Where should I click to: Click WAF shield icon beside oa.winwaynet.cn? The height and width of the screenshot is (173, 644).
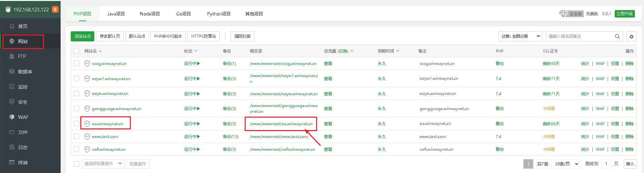coord(87,124)
